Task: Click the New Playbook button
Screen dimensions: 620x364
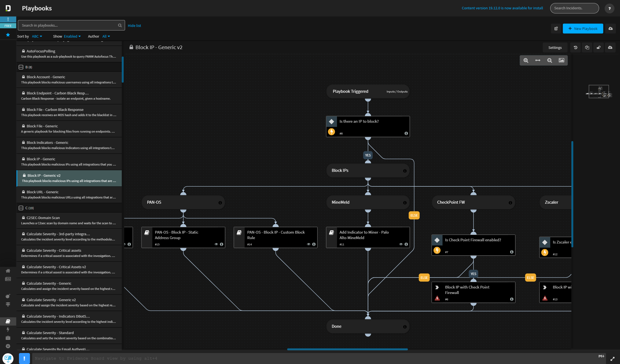Action: click(583, 29)
